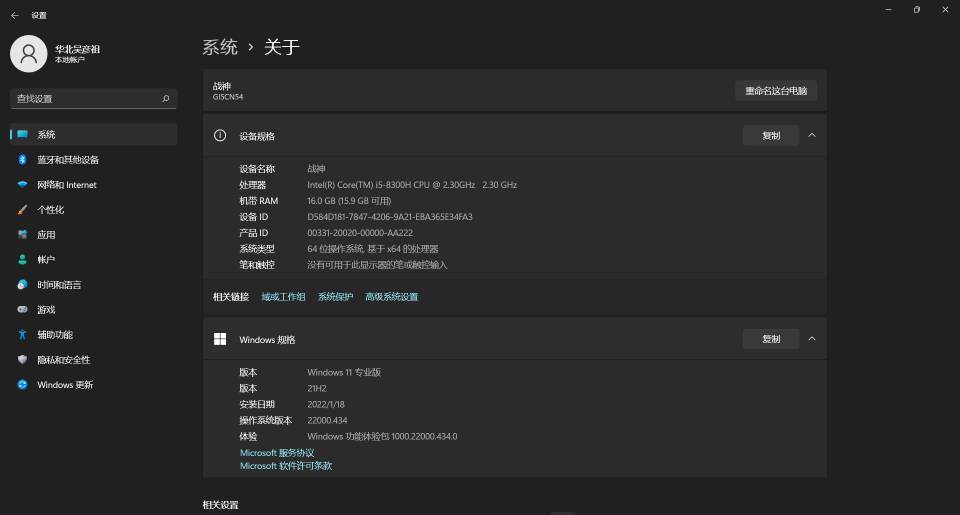This screenshot has height=515, width=960.
Task: Click the 64 位操作系统 system type value
Action: pyautogui.click(x=372, y=249)
